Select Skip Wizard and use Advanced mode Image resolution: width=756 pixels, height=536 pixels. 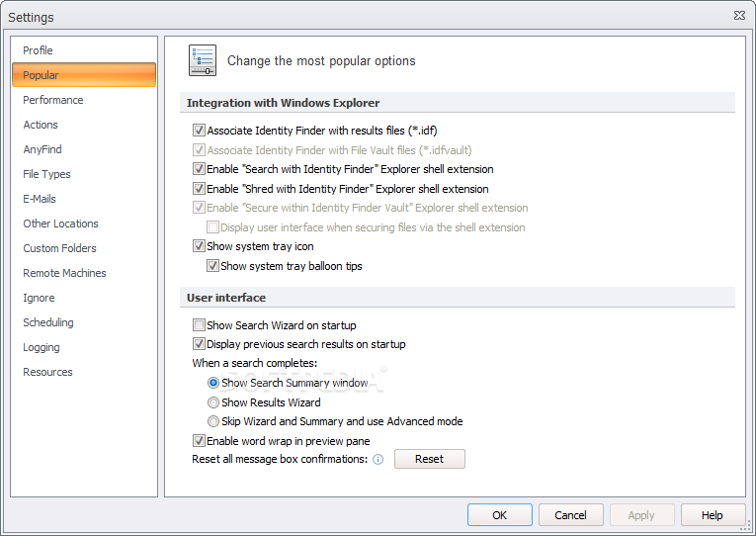[213, 421]
